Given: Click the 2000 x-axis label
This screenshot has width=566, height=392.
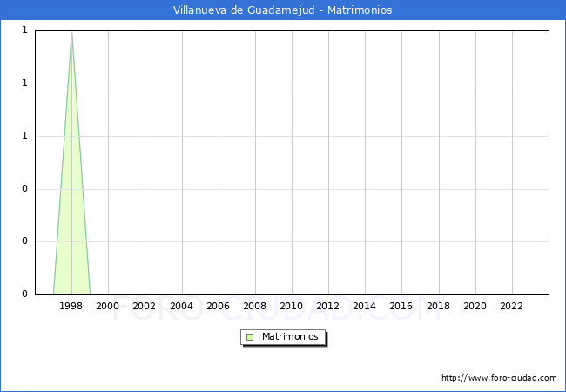Looking at the screenshot, I should [107, 306].
